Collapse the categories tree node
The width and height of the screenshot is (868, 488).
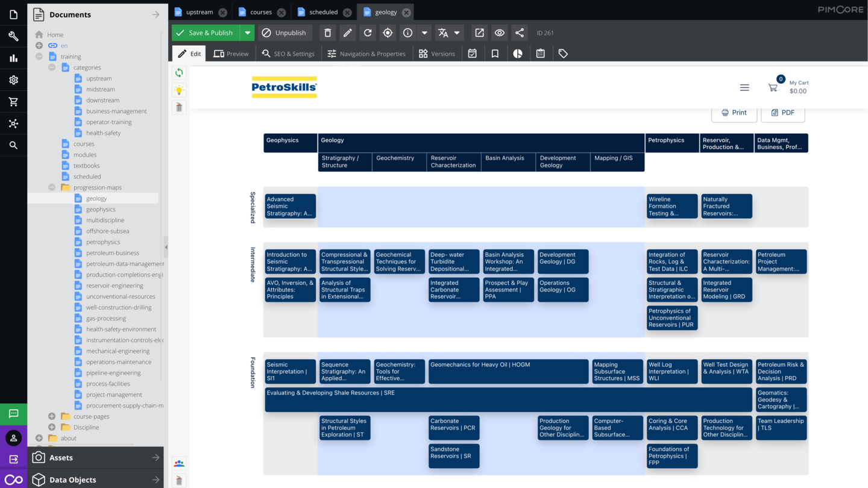(x=52, y=67)
